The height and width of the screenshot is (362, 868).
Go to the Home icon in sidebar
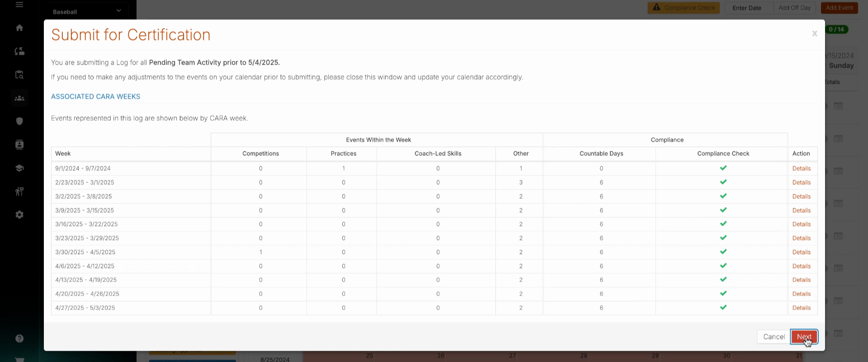19,28
